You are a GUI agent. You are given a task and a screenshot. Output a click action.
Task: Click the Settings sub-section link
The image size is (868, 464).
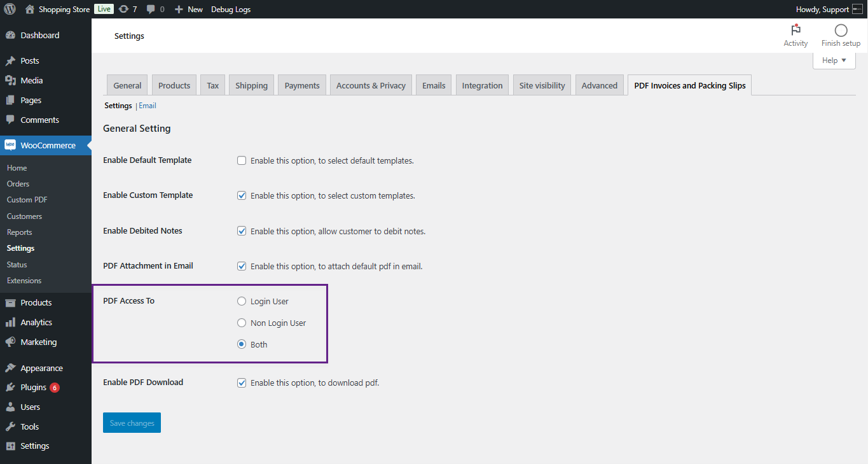click(118, 106)
